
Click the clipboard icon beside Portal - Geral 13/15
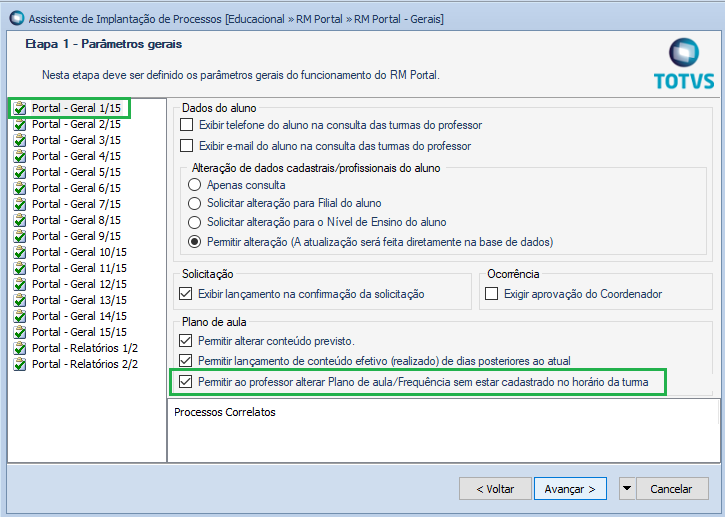tap(20, 300)
